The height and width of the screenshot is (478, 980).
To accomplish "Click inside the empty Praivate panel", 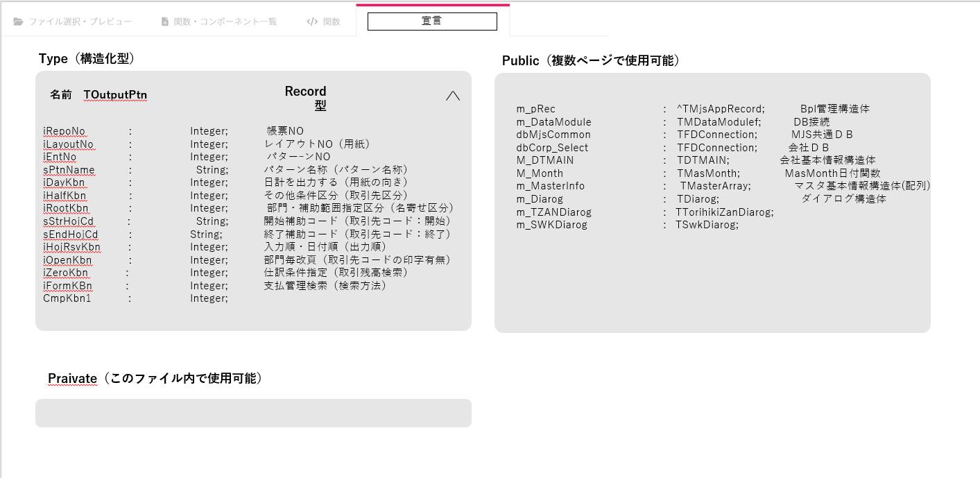I will pos(253,413).
